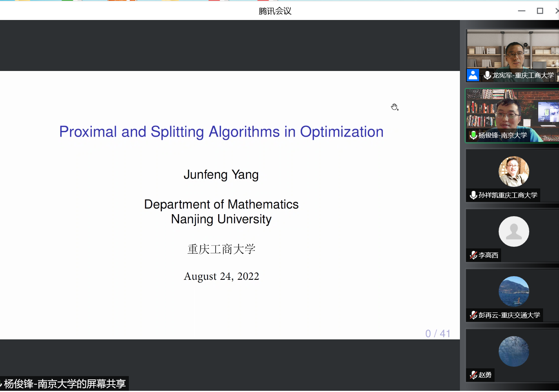Viewport: 559px width, 392px height.
Task: Click the 杨俊锋-南京大学的屏幕共享 label
Action: [x=65, y=384]
